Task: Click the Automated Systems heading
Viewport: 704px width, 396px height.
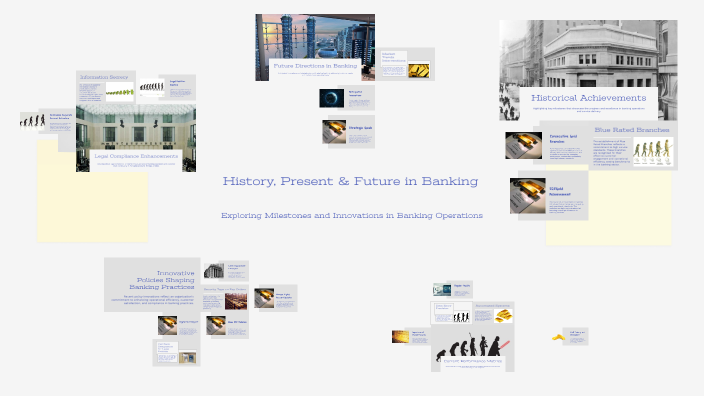Action: coord(493,305)
